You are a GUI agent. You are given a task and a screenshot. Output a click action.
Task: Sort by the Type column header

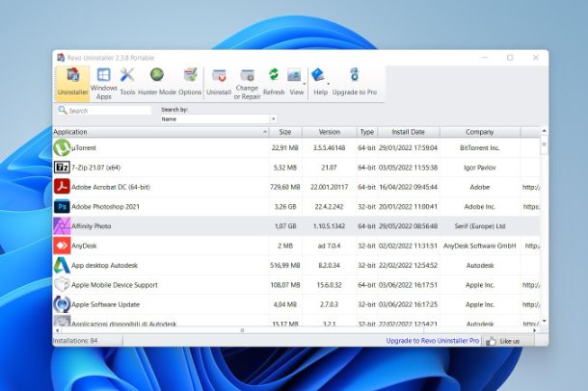point(366,132)
